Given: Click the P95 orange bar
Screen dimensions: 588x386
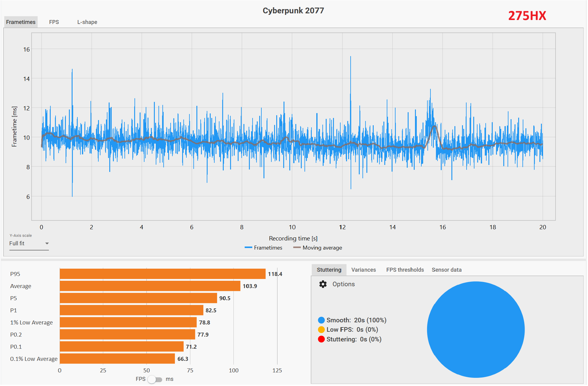Looking at the screenshot, I should 162,274.
